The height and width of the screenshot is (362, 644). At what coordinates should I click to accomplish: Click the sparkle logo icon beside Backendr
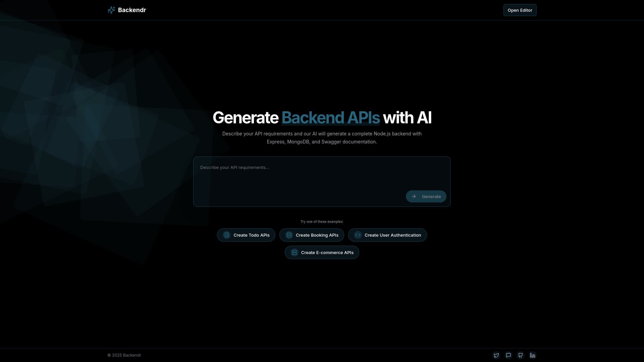111,10
